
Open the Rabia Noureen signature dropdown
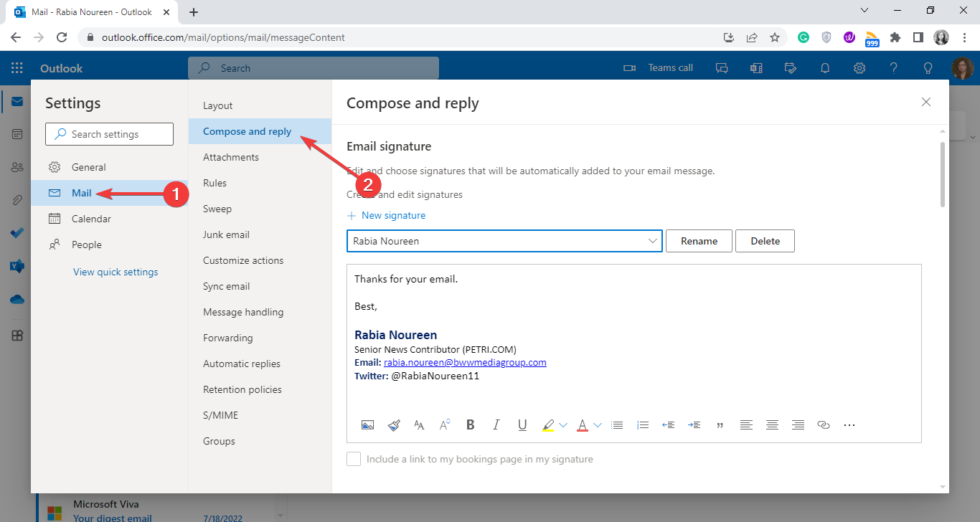(504, 241)
